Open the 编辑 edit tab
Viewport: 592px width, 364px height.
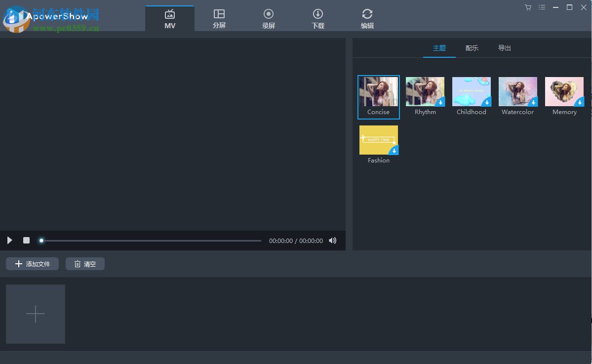pos(367,18)
